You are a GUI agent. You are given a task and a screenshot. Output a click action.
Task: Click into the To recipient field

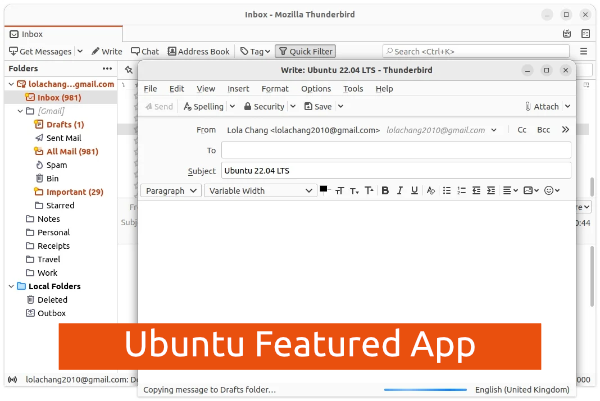396,150
